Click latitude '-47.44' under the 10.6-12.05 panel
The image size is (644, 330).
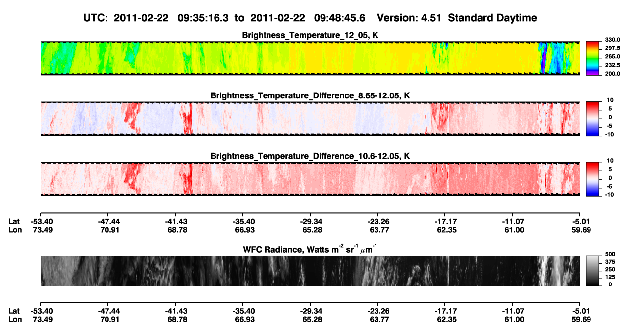107,222
